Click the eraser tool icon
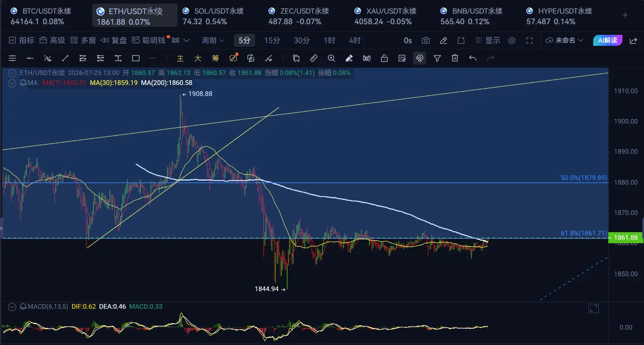This screenshot has width=644, height=345. [349, 58]
